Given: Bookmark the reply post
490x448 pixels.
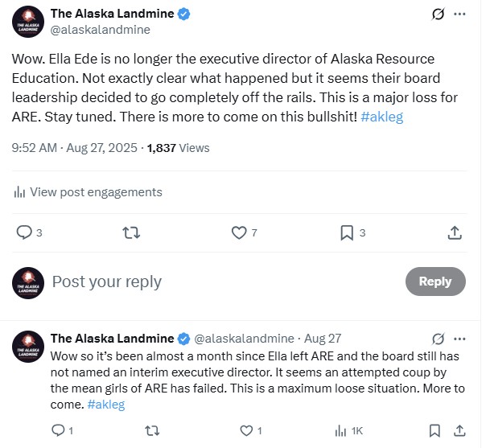Looking at the screenshot, I should 434,431.
